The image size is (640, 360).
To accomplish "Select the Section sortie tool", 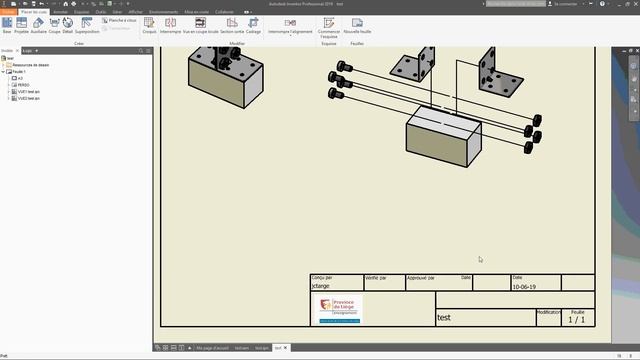I will (232, 25).
